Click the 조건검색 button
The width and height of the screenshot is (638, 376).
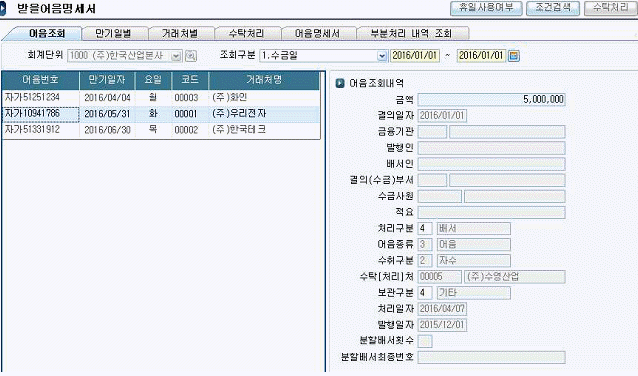(x=553, y=8)
